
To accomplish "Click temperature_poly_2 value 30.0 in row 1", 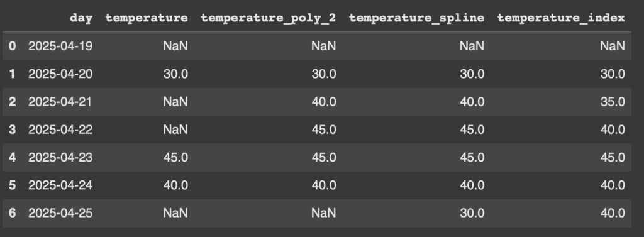I will coord(324,74).
